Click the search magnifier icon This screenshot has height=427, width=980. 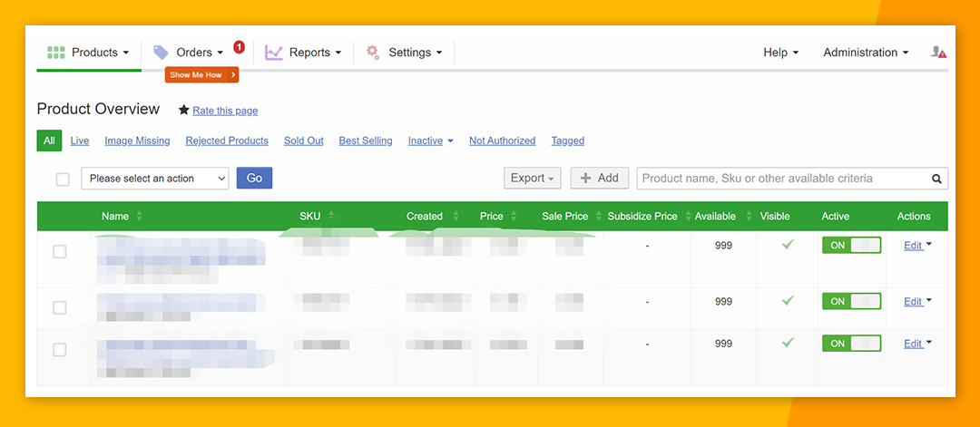point(937,179)
